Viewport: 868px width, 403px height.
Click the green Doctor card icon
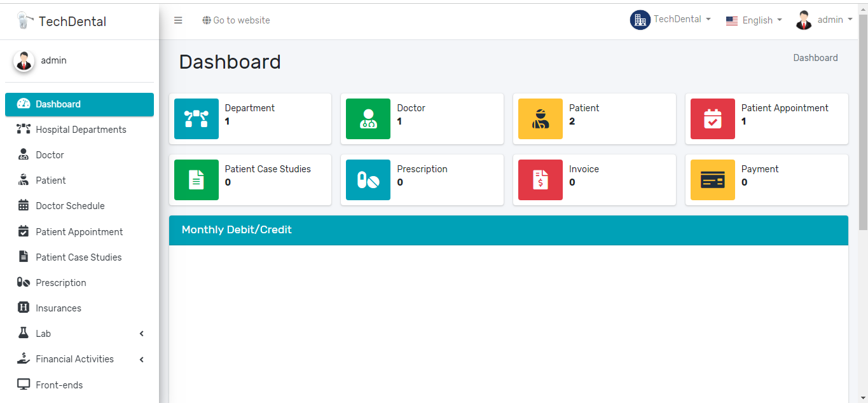(368, 119)
